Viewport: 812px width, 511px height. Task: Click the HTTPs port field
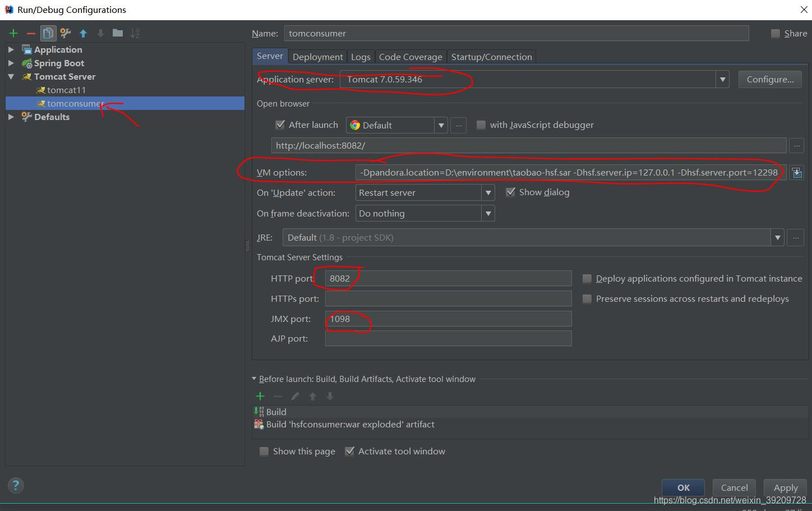pos(448,299)
